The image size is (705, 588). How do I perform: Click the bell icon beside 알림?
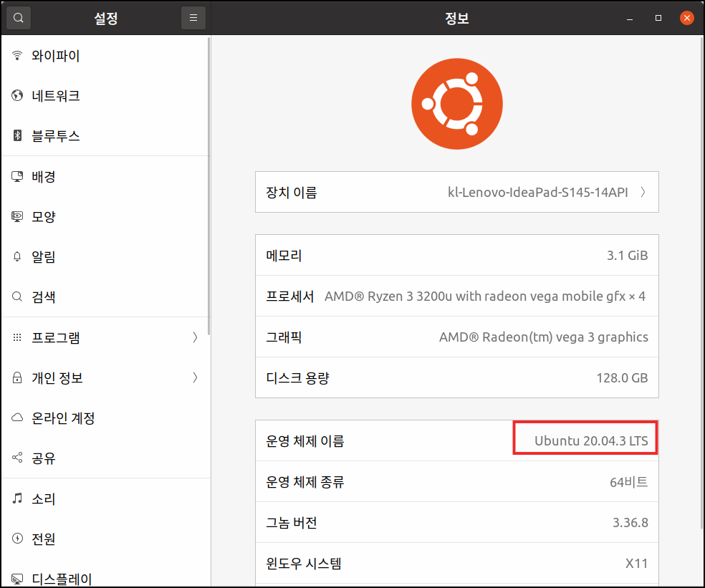[x=17, y=256]
